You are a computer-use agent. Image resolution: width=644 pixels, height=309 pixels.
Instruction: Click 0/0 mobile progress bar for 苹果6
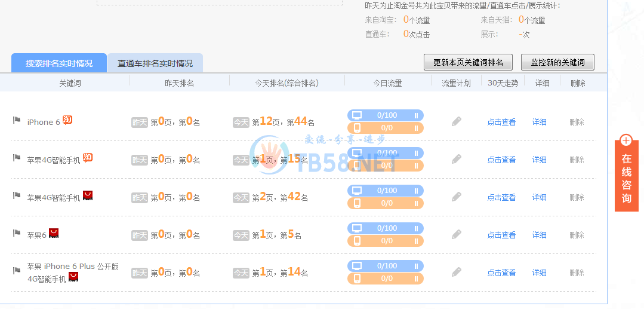(x=385, y=241)
